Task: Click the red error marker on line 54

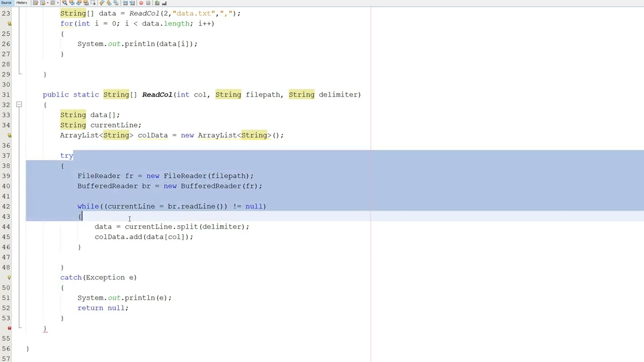Action: [x=9, y=328]
